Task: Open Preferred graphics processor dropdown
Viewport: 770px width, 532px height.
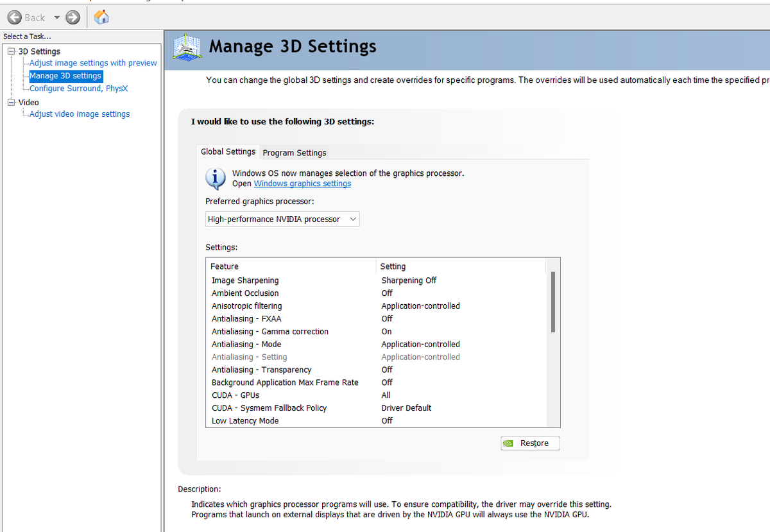Action: pos(282,219)
